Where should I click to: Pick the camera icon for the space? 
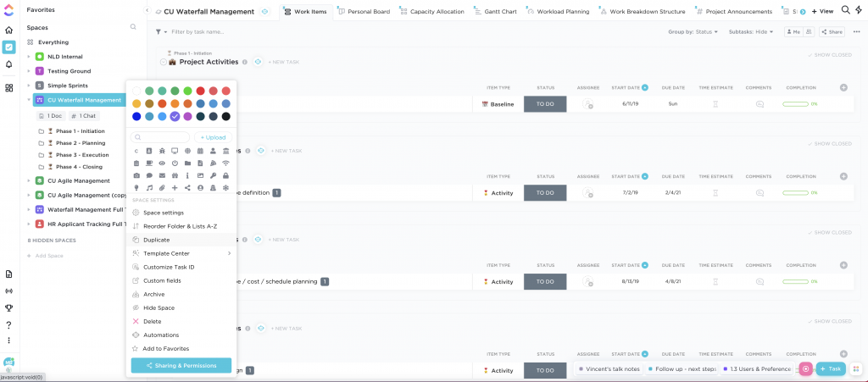tap(136, 175)
